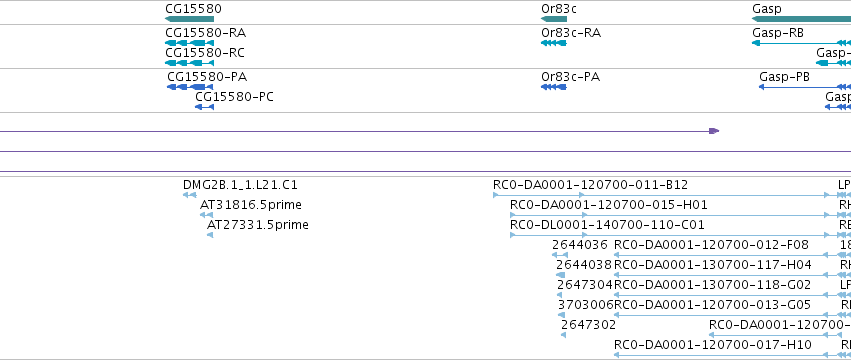Click the CG15580-RA transcript glyph

(189, 43)
